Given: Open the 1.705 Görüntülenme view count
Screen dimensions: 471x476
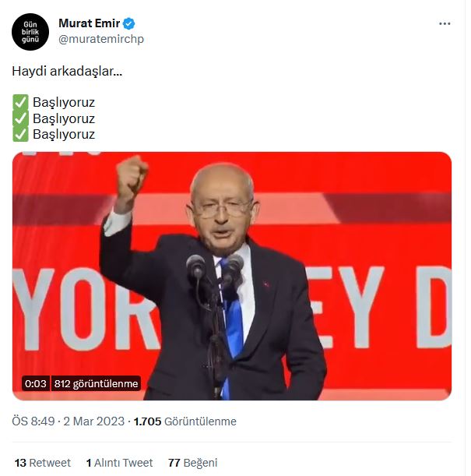Looking at the screenshot, I should click(185, 421).
